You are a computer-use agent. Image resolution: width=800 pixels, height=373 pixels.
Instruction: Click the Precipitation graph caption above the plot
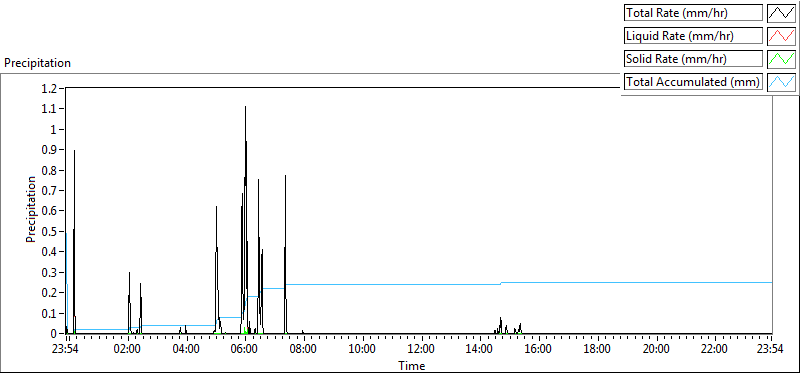click(x=37, y=63)
